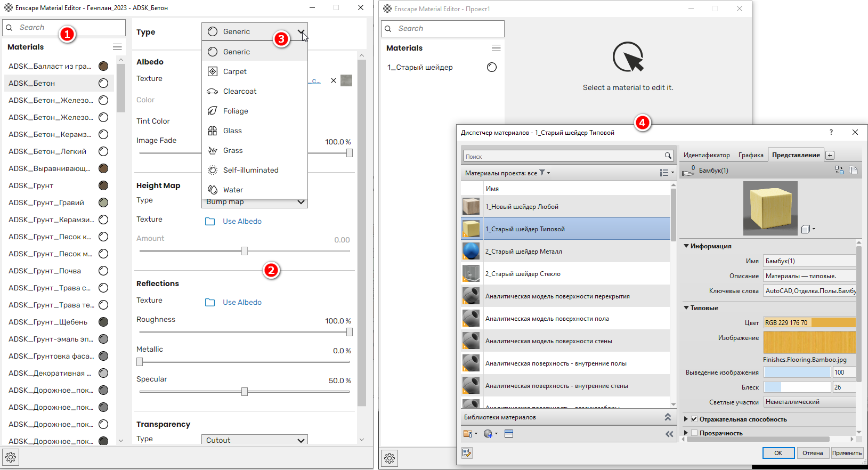Click duplicate asset icon beside Бамбук(1)
The width and height of the screenshot is (868, 470).
[853, 170]
